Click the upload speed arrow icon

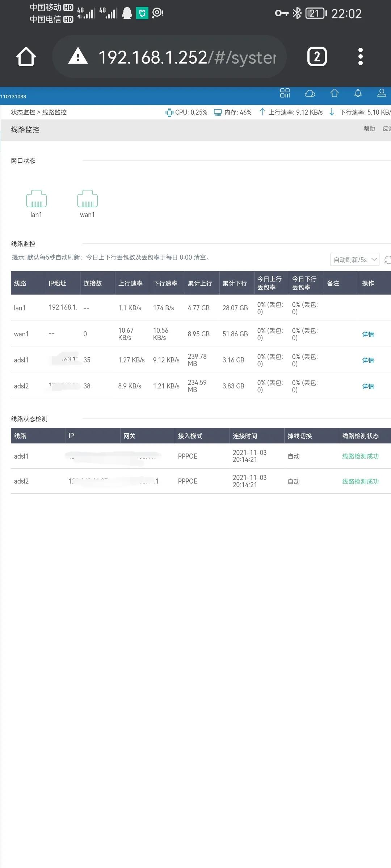(262, 112)
